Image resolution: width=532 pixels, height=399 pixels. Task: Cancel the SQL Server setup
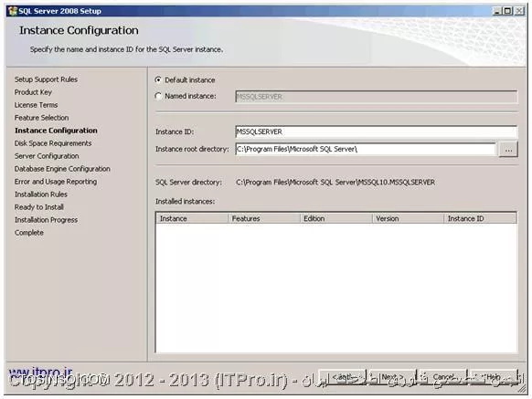point(443,377)
